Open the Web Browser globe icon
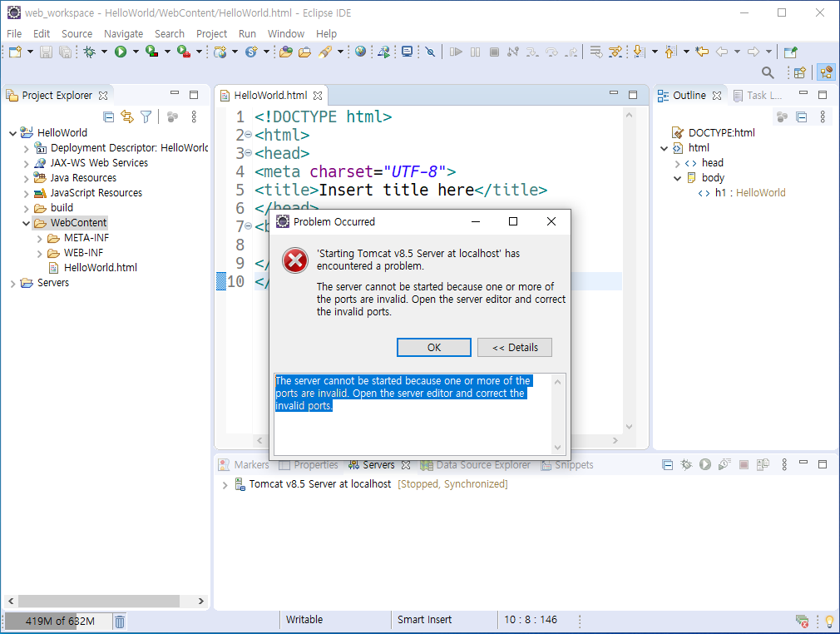The image size is (840, 634). (x=361, y=52)
